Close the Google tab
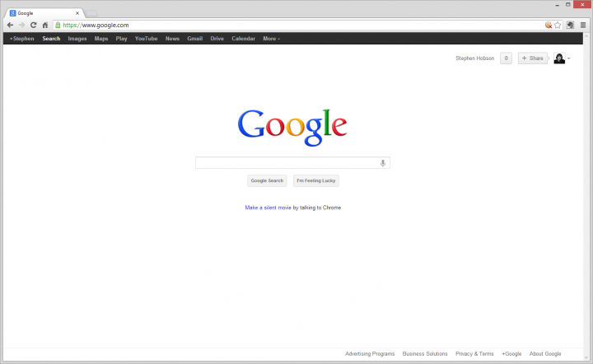Image resolution: width=593 pixels, height=364 pixels. tap(77, 13)
